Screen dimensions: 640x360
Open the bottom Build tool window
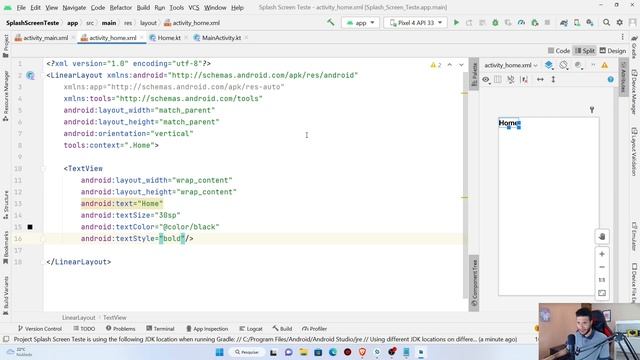pyautogui.click(x=282, y=329)
